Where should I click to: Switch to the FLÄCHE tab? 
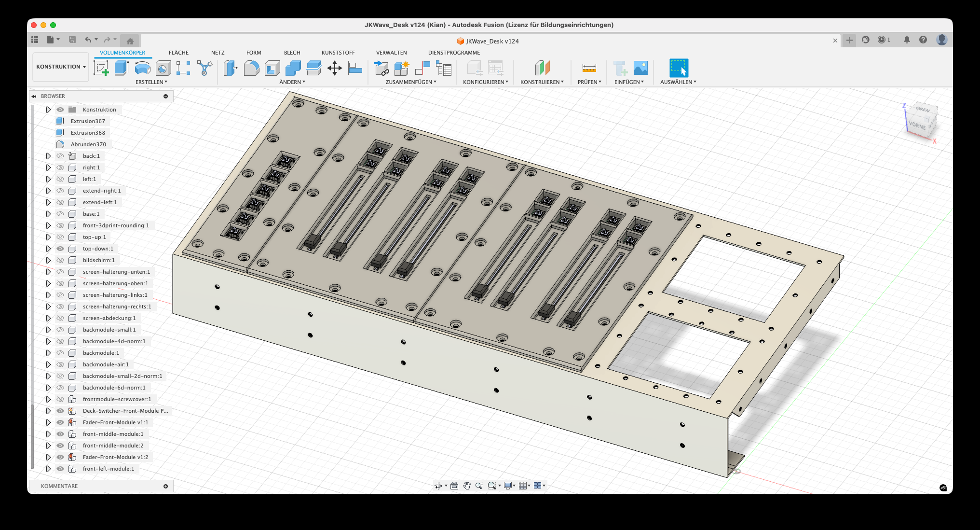(x=178, y=53)
